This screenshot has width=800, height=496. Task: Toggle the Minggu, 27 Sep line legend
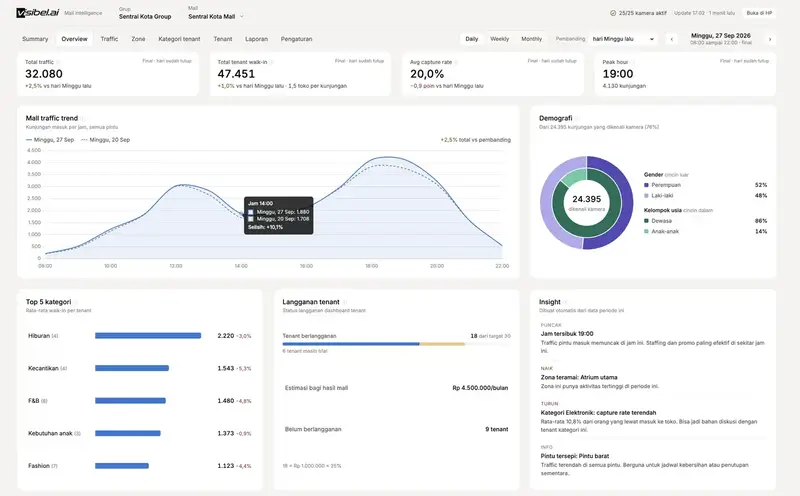coord(49,140)
